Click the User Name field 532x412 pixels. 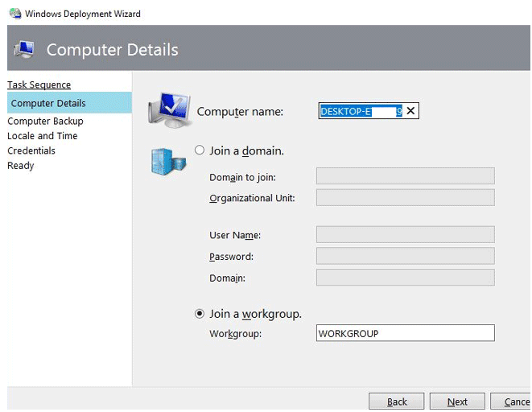(x=406, y=235)
